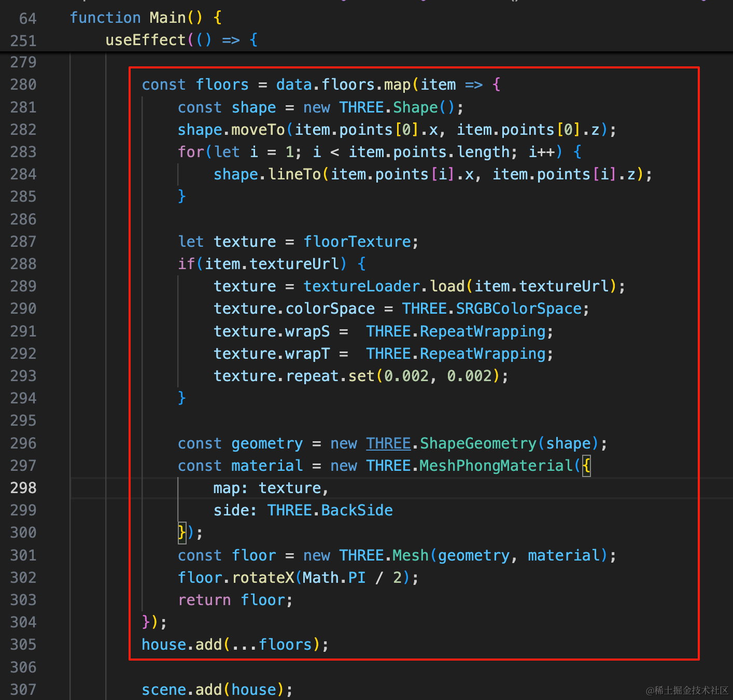Click the ShapeGeometry text on line 296
The height and width of the screenshot is (700, 733).
(478, 443)
